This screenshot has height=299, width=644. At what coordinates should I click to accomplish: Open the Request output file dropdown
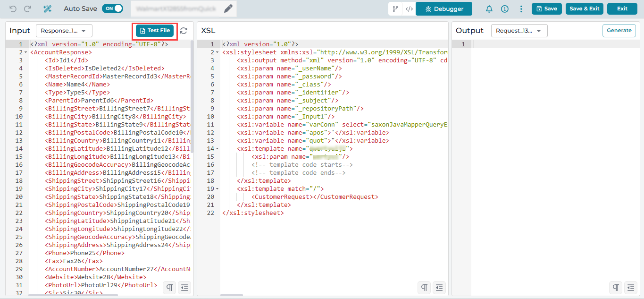tap(519, 31)
